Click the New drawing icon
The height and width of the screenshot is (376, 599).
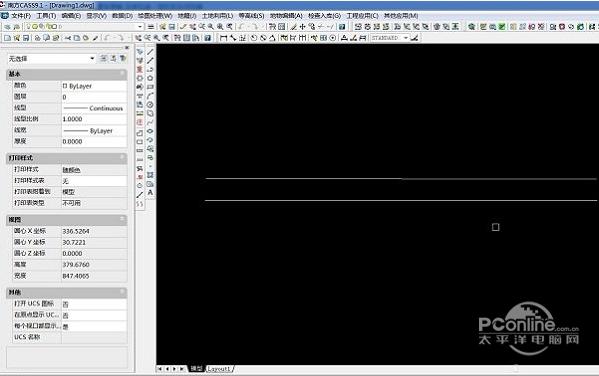click(x=7, y=38)
